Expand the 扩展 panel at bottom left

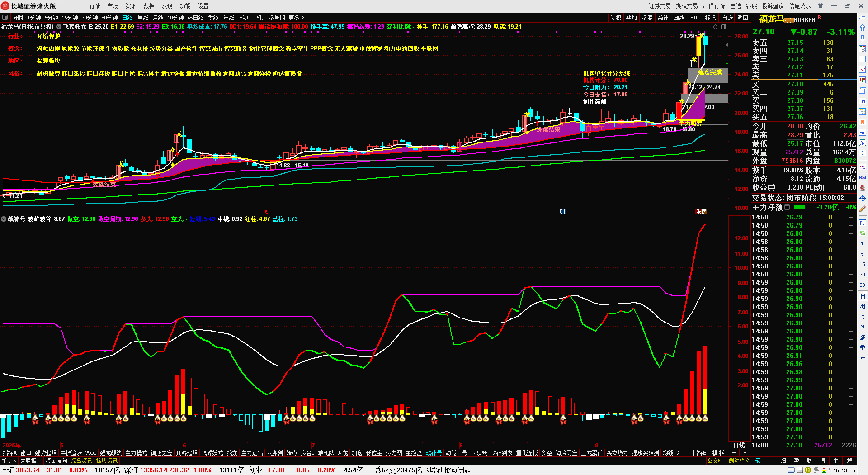[x=9, y=461]
